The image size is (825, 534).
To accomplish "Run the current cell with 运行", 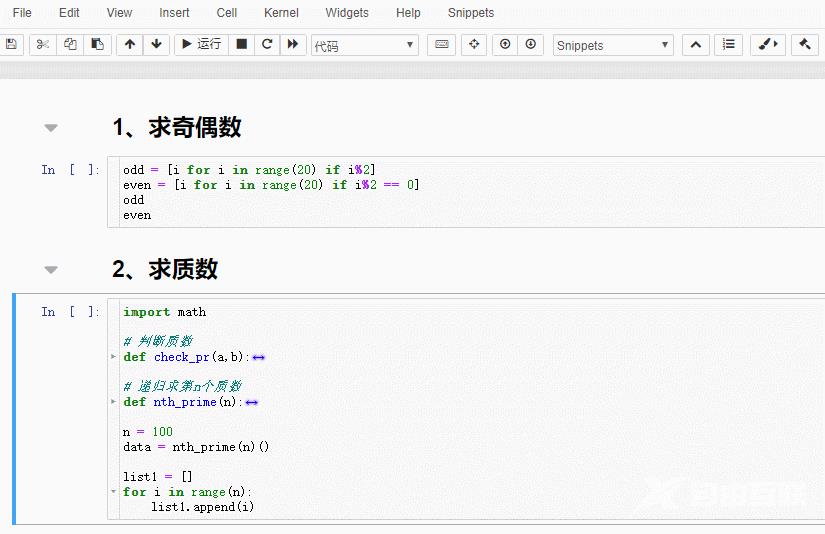I will [202, 44].
